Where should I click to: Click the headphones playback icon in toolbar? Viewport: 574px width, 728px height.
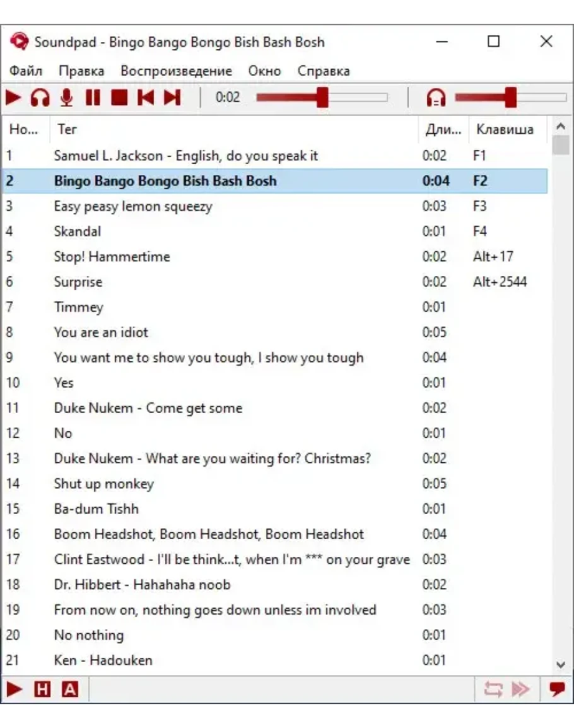click(x=40, y=98)
